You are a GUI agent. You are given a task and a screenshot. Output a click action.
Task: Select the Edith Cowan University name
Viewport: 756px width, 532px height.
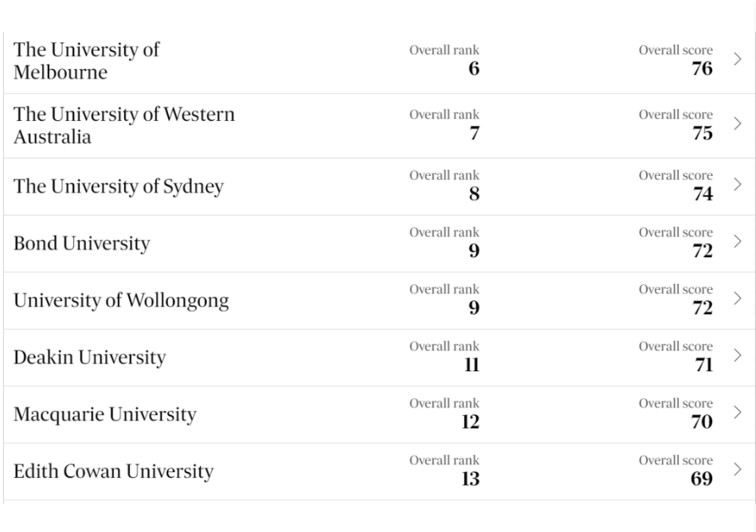pyautogui.click(x=113, y=471)
